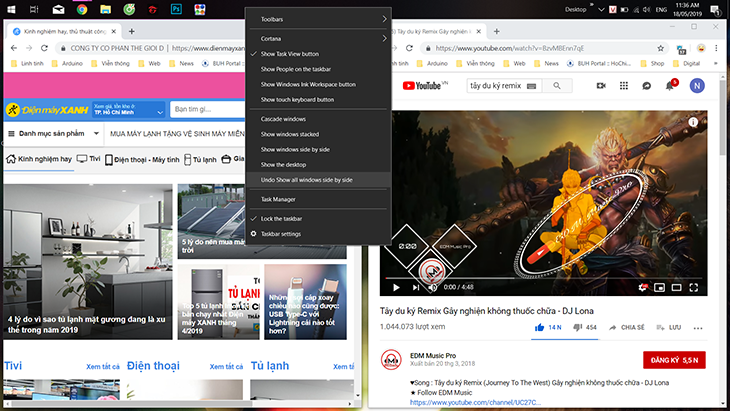Open Taskbar settings
The width and height of the screenshot is (730, 411).
[x=319, y=234]
